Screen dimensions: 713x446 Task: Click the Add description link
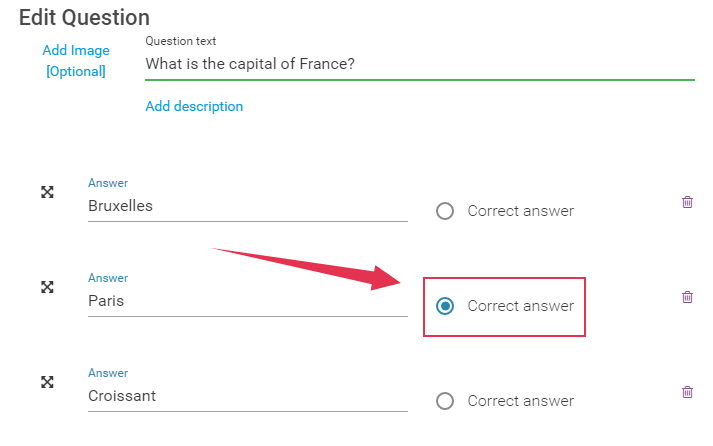pyautogui.click(x=194, y=106)
